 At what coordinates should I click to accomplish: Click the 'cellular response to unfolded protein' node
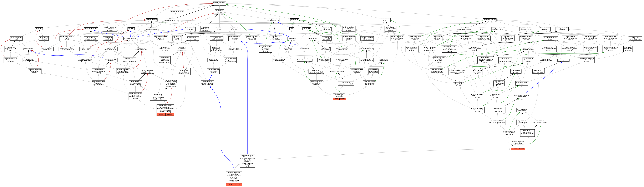(213, 71)
